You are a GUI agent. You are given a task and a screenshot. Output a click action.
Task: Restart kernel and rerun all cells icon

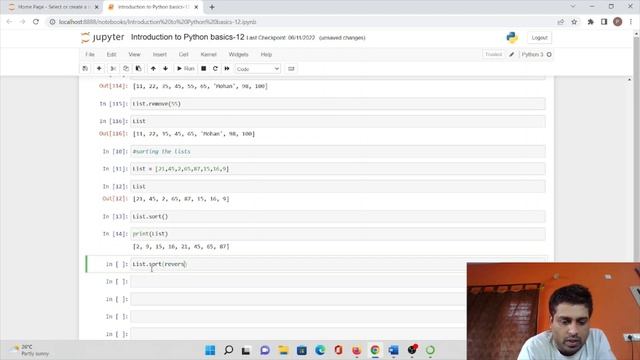(227, 69)
